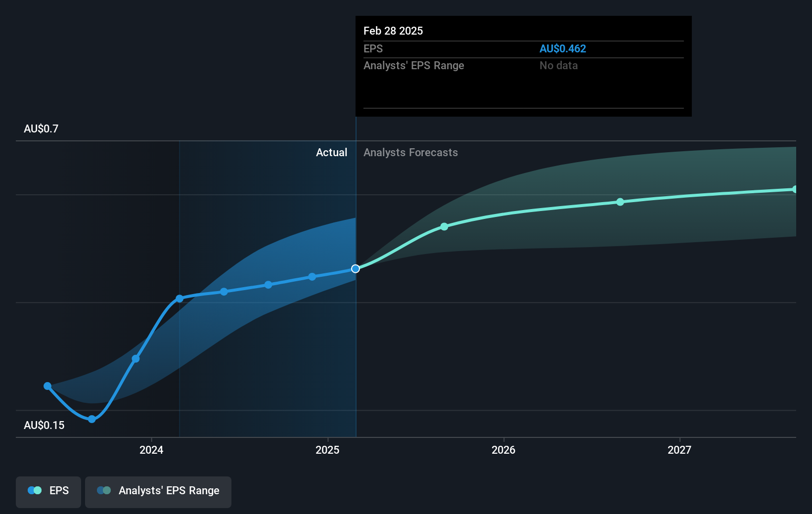812x514 pixels.
Task: Click the 2025 label on the x-axis
Action: [327, 450]
